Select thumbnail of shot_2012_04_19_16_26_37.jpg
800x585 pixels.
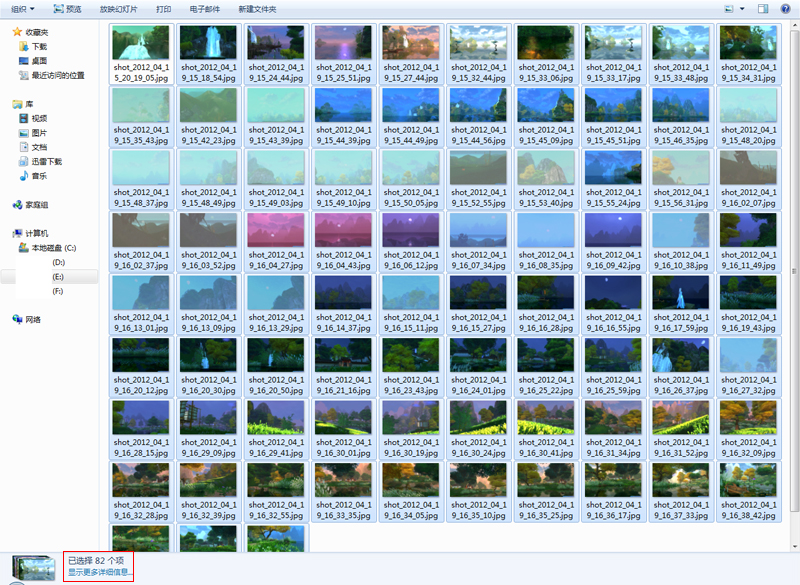[x=681, y=355]
